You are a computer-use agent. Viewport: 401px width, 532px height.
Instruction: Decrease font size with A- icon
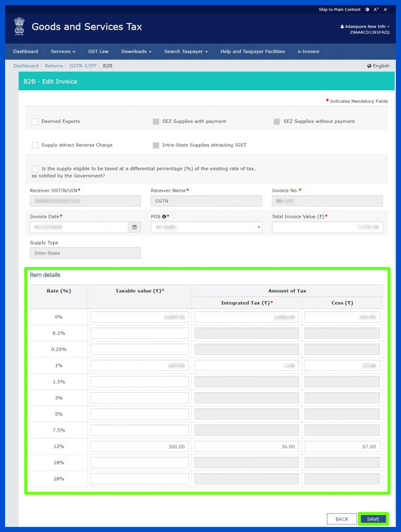(x=386, y=10)
